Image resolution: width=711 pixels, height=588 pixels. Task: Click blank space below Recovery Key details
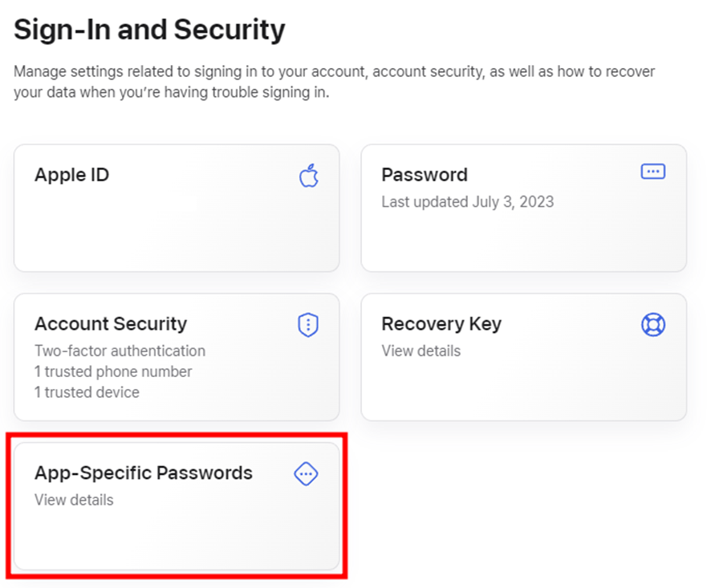click(x=523, y=389)
